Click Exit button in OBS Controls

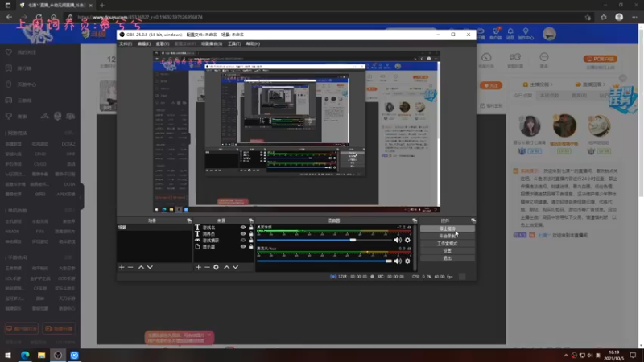click(448, 258)
